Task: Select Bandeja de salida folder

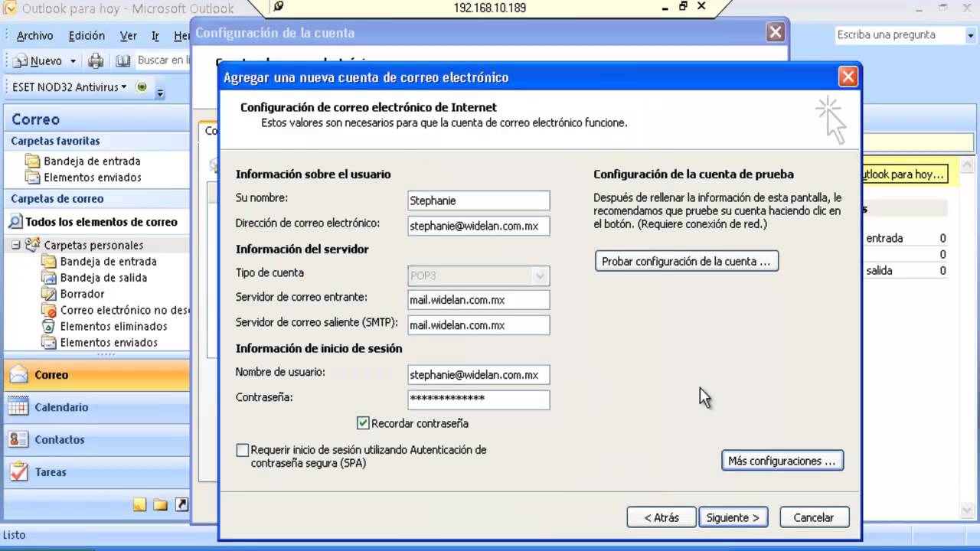Action: pos(103,278)
